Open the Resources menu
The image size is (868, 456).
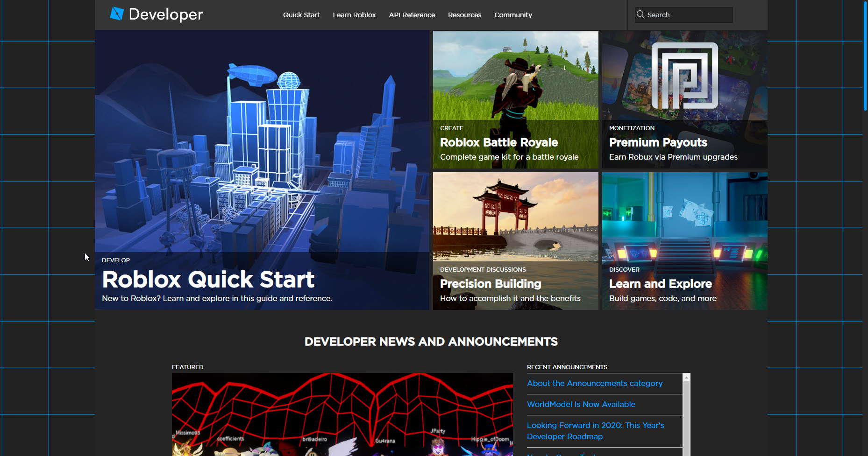tap(464, 15)
